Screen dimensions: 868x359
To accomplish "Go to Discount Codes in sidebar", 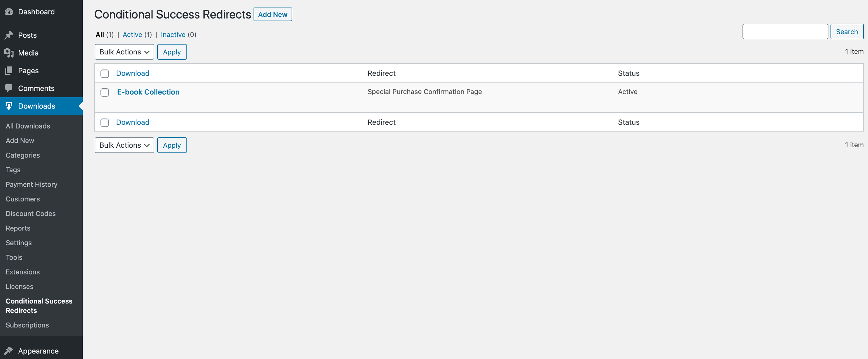I will [x=31, y=214].
